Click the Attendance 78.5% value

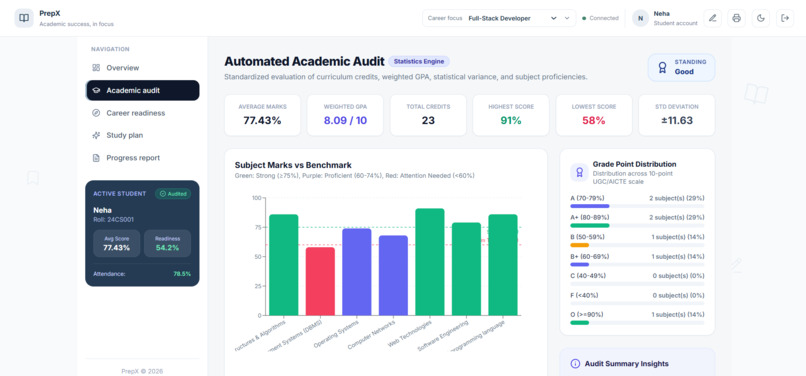click(x=182, y=274)
